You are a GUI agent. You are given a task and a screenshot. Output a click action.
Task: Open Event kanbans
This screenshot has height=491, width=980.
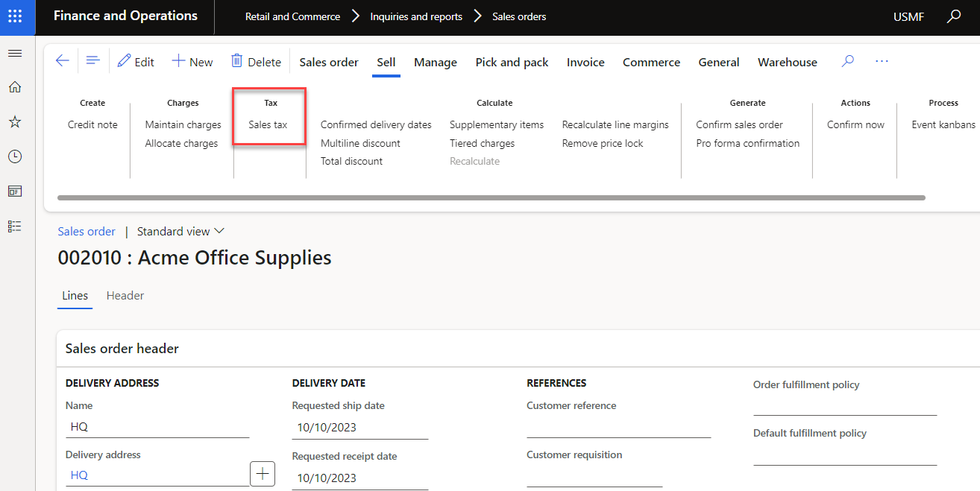coord(943,124)
